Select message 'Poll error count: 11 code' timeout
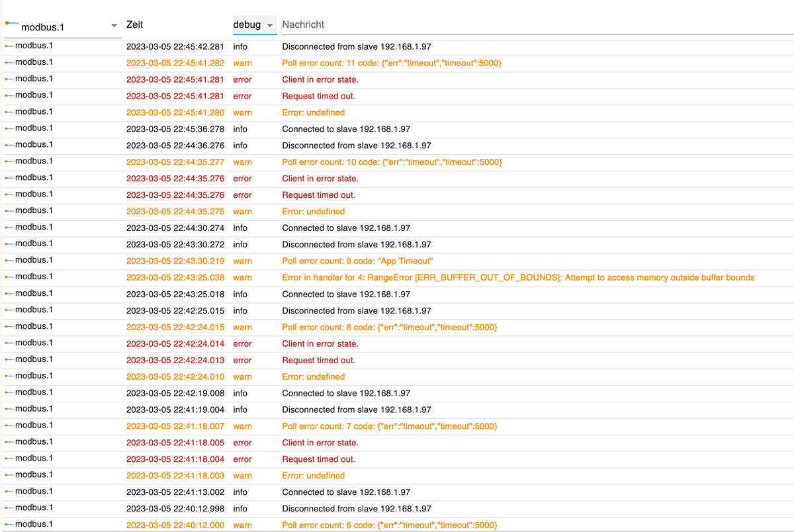The height and width of the screenshot is (532, 794). [392, 63]
